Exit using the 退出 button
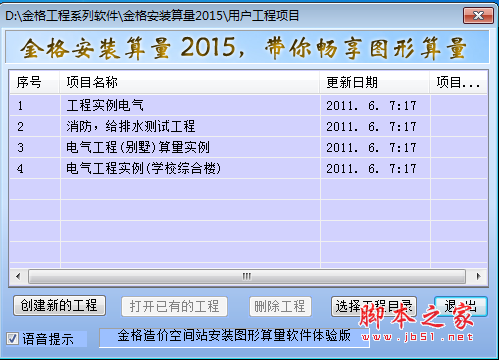 pyautogui.click(x=461, y=306)
